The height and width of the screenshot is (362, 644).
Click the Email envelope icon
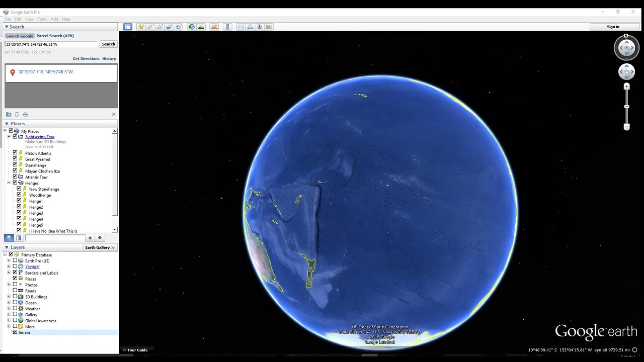click(x=240, y=27)
